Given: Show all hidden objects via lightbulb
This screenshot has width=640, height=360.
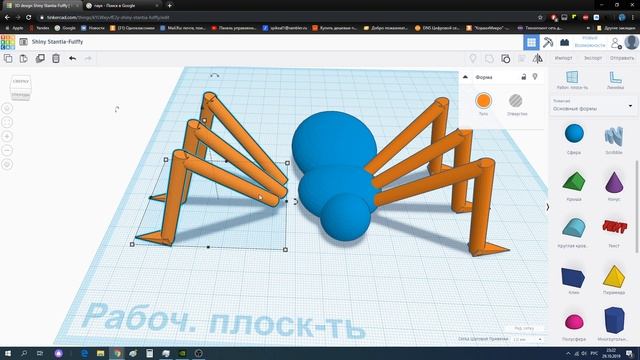Looking at the screenshot, I should [x=473, y=58].
